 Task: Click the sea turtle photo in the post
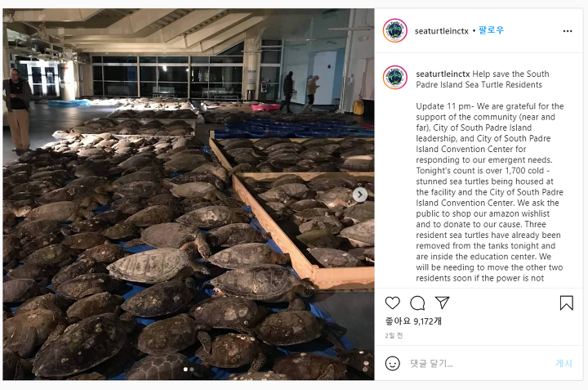click(x=189, y=195)
